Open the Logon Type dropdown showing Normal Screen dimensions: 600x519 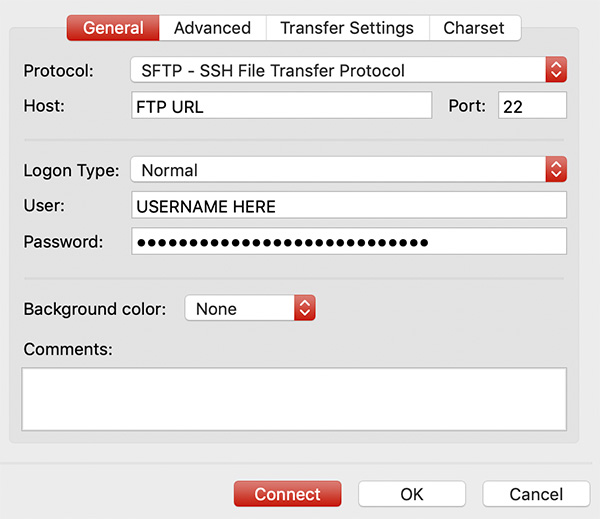click(x=349, y=169)
